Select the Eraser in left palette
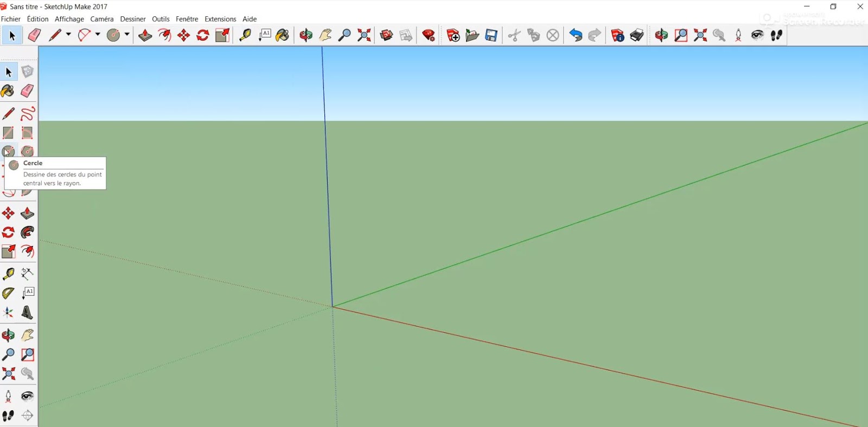This screenshot has width=868, height=427. click(27, 90)
